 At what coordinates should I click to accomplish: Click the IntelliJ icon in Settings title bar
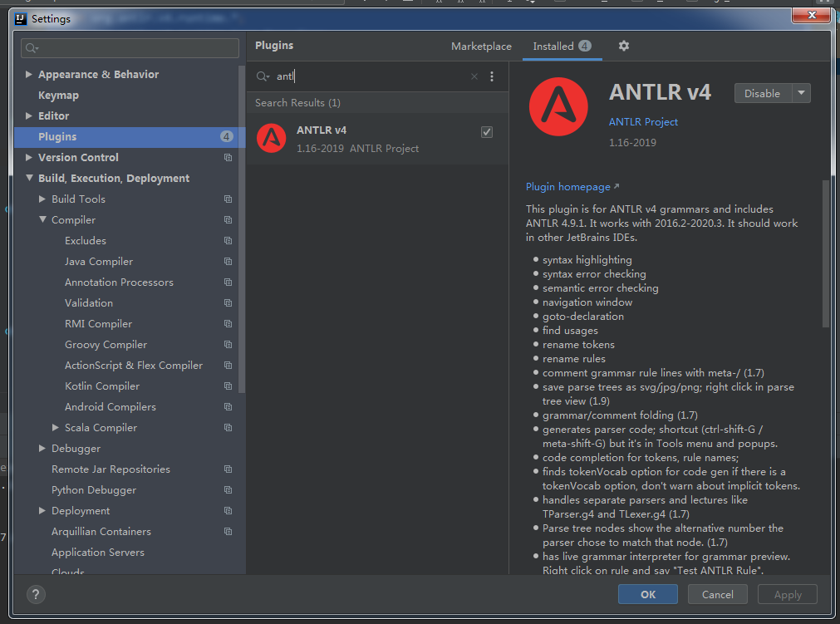point(21,19)
